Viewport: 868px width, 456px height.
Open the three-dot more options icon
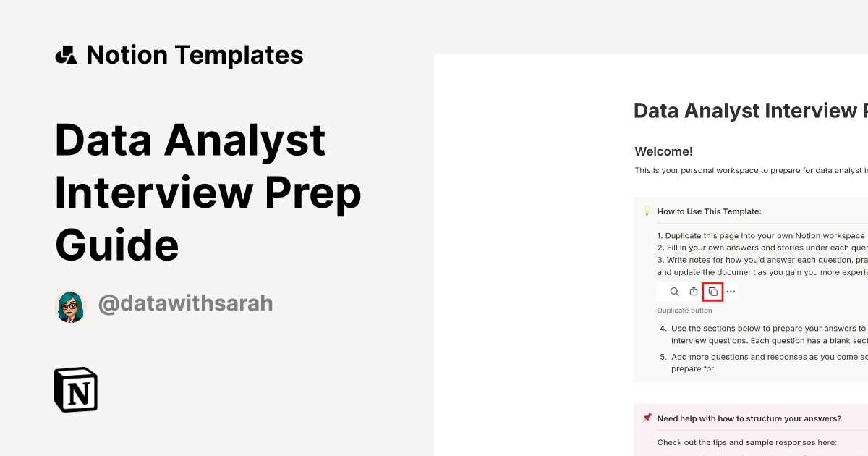tap(731, 291)
